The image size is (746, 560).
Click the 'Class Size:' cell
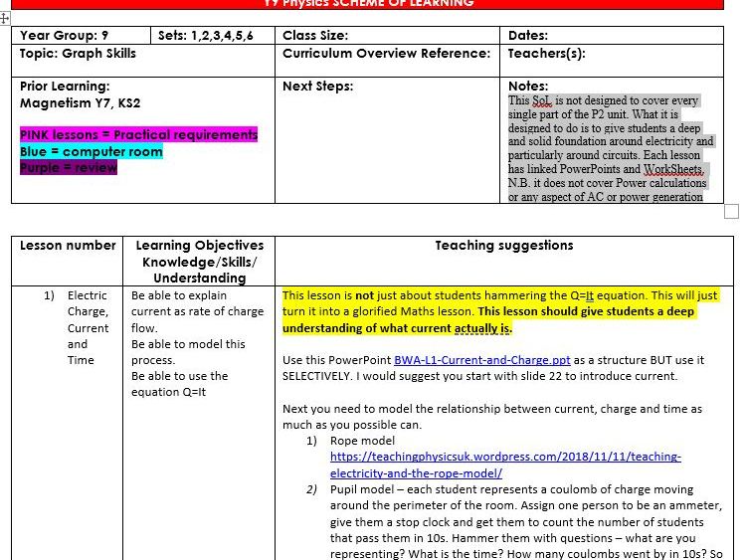click(387, 35)
